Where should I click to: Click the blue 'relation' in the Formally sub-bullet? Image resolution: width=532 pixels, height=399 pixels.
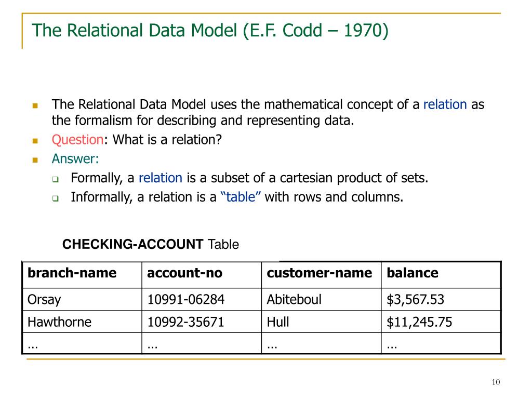(x=161, y=178)
